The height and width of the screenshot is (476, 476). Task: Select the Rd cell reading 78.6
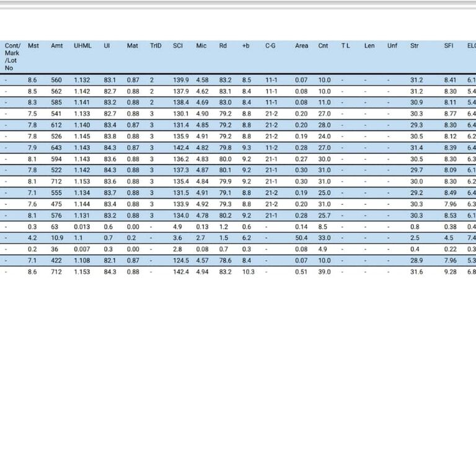click(225, 260)
